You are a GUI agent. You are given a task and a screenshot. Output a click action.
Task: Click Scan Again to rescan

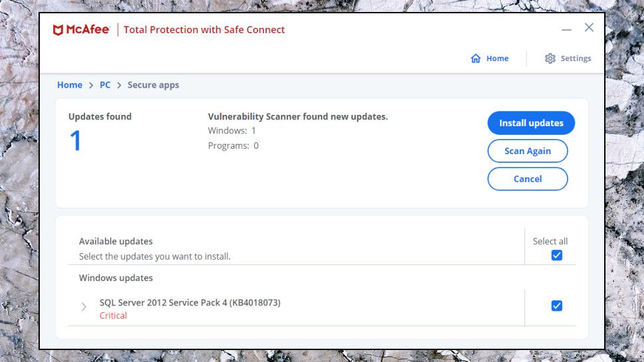coord(528,151)
